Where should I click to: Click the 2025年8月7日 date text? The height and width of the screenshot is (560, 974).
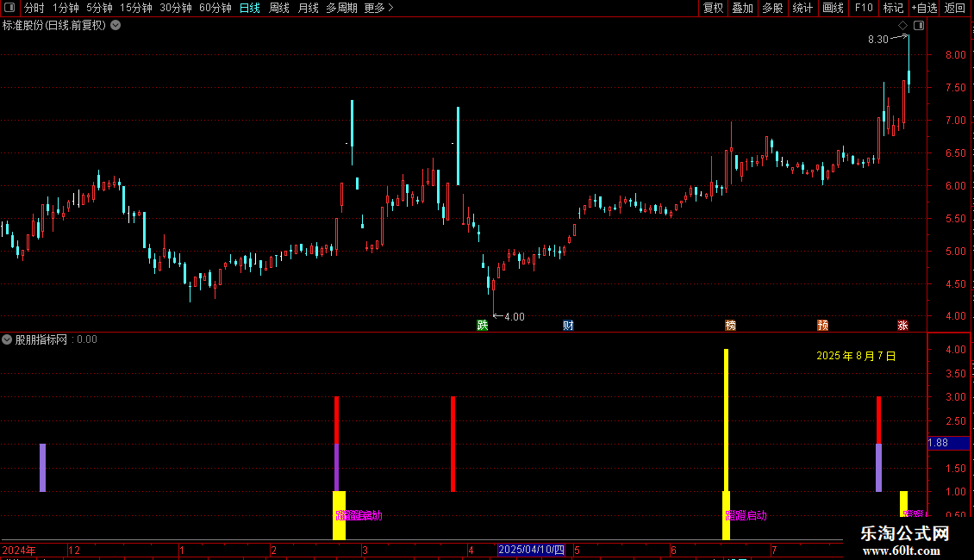click(x=856, y=356)
